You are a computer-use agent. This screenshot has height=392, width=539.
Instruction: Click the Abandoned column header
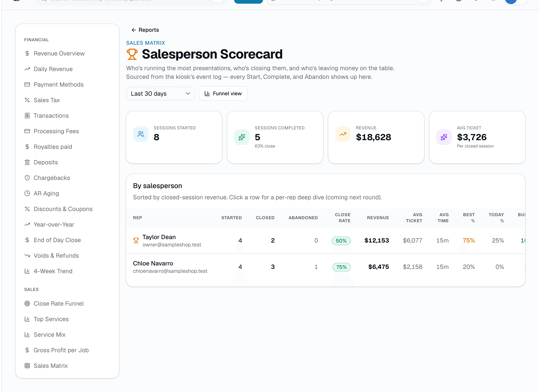coord(303,218)
